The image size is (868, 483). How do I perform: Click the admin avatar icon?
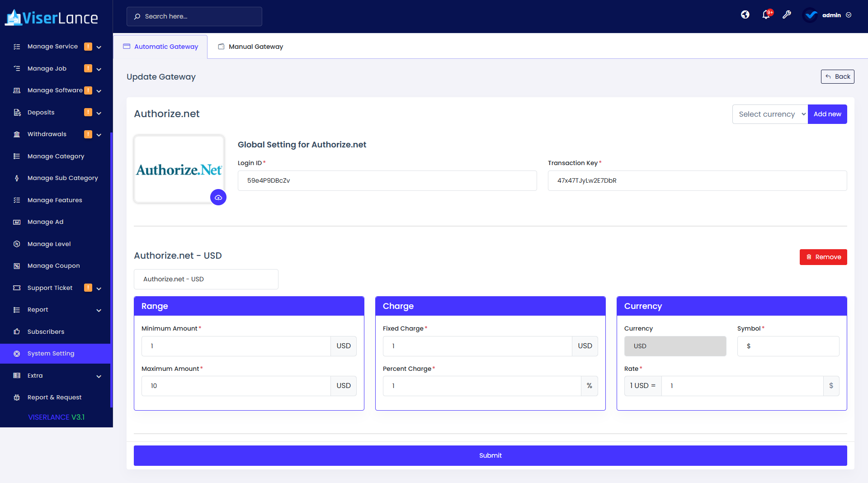811,15
